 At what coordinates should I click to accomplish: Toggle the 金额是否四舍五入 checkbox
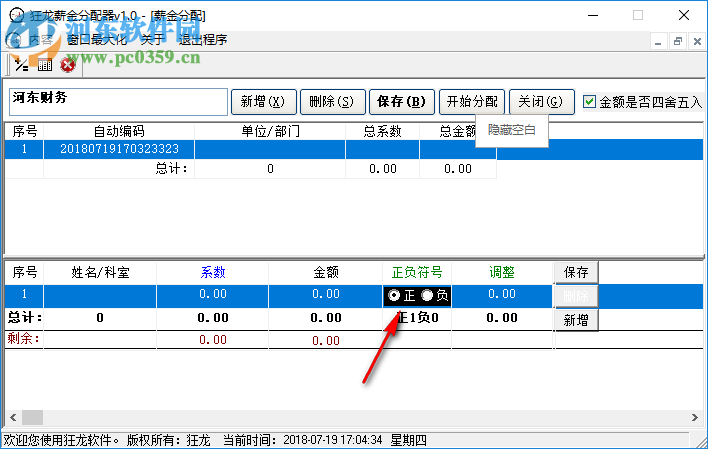point(589,102)
